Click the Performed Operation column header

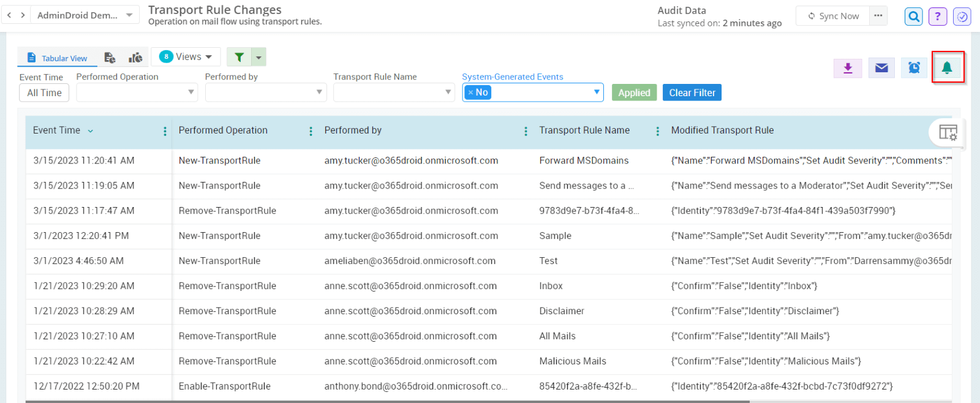click(x=223, y=130)
